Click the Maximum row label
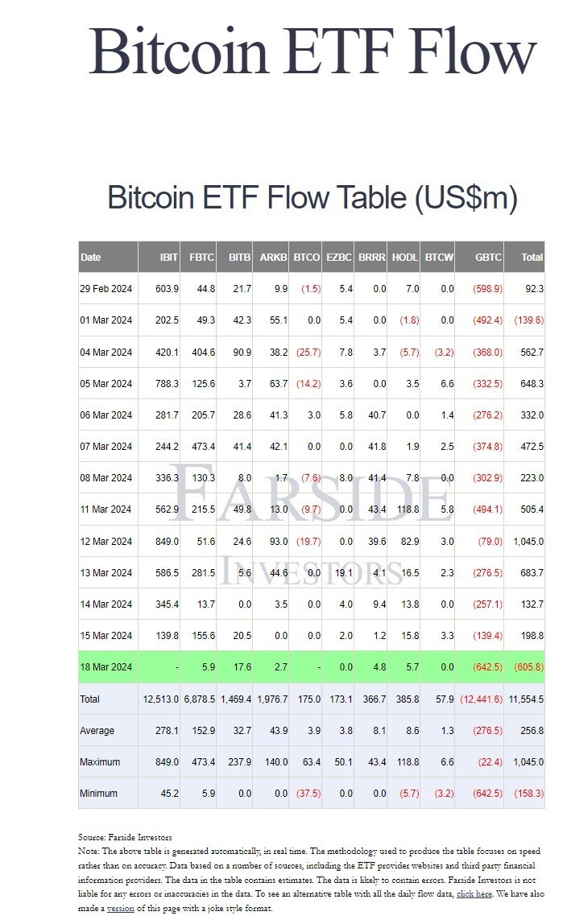The image size is (567, 924). click(x=100, y=762)
